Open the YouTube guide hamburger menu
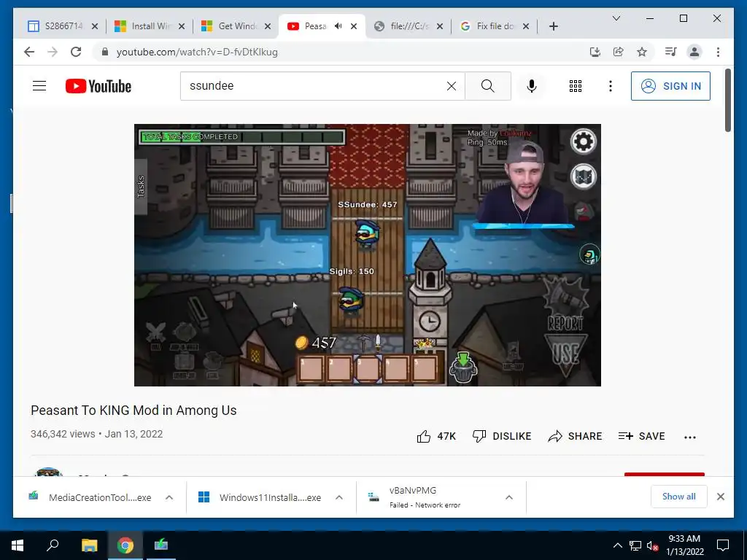747x560 pixels. tap(39, 86)
